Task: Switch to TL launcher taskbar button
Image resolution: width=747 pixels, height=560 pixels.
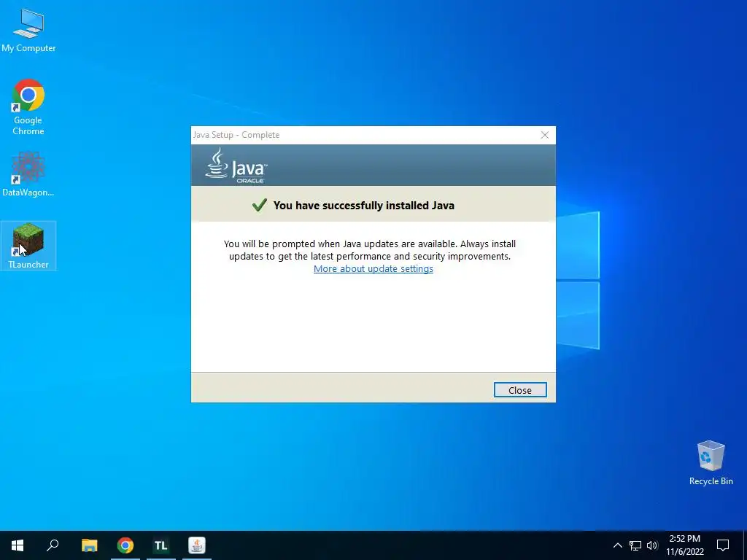Action: pyautogui.click(x=161, y=545)
